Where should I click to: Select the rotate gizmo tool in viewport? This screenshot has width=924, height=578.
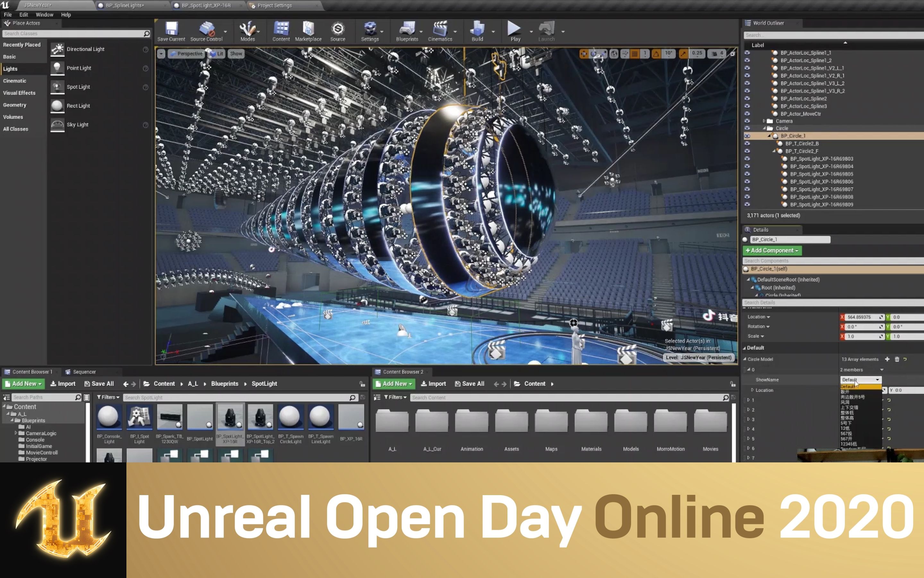593,54
